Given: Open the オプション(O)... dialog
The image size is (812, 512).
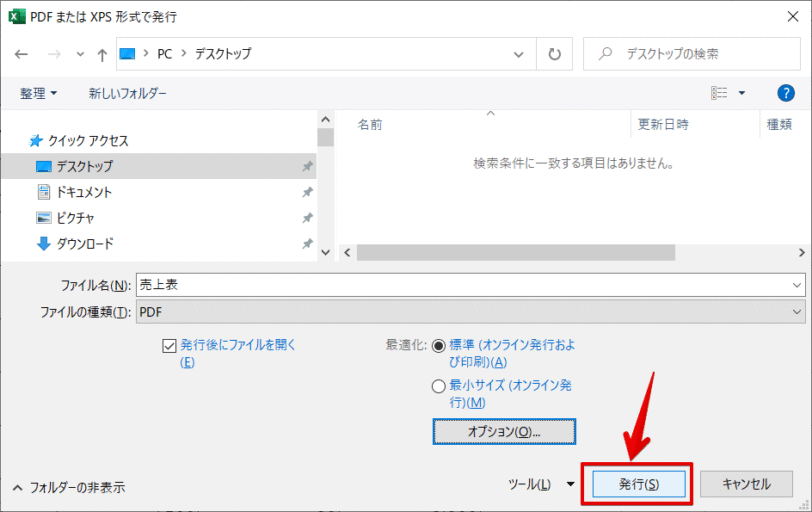Looking at the screenshot, I should [504, 432].
